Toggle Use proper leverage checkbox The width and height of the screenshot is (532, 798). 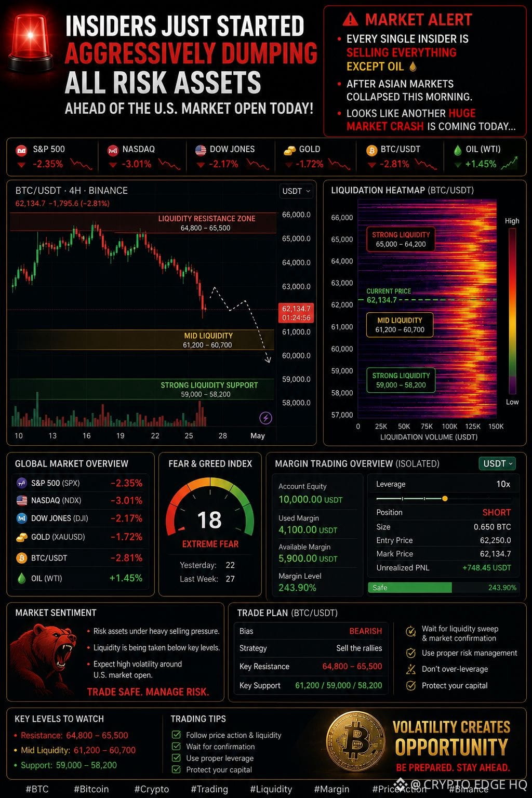pyautogui.click(x=176, y=758)
